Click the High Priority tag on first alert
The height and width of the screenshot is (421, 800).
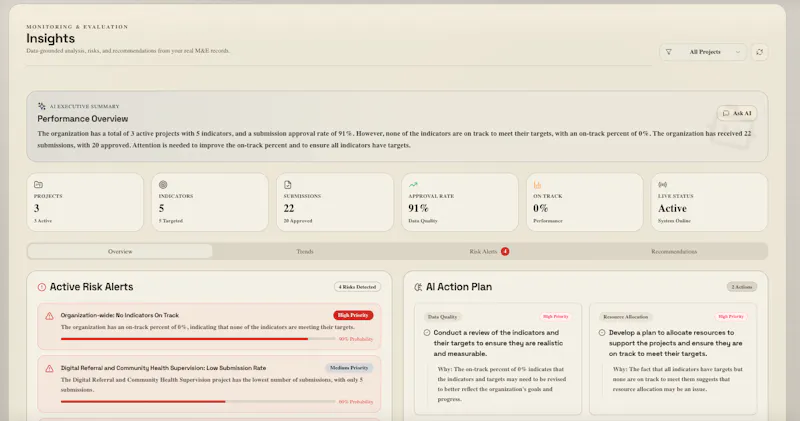353,315
